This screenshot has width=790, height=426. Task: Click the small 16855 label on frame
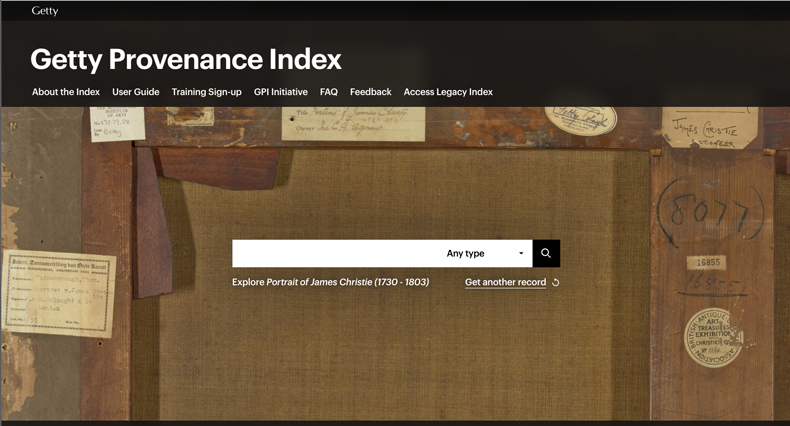click(710, 262)
